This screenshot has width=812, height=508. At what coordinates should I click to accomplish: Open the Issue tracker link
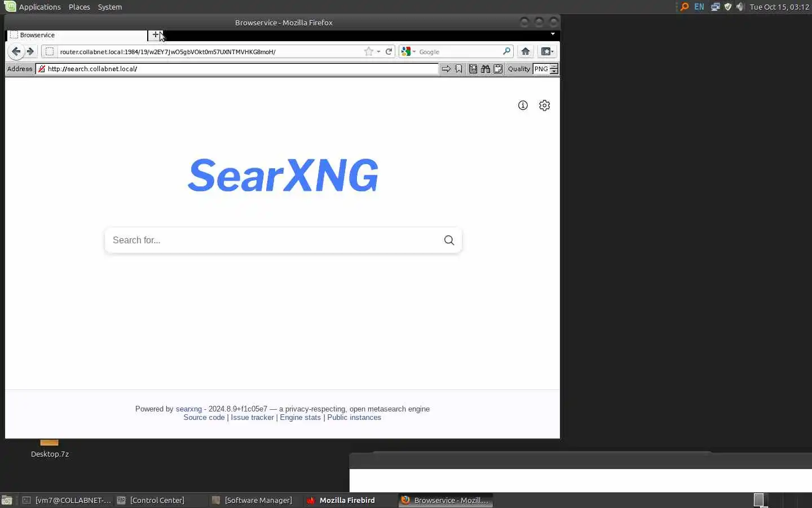coord(252,418)
